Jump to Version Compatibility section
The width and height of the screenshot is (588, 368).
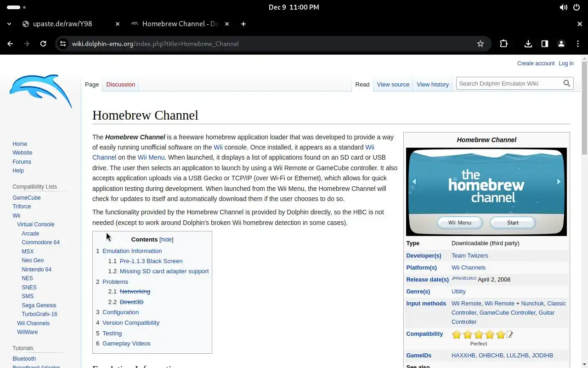131,323
